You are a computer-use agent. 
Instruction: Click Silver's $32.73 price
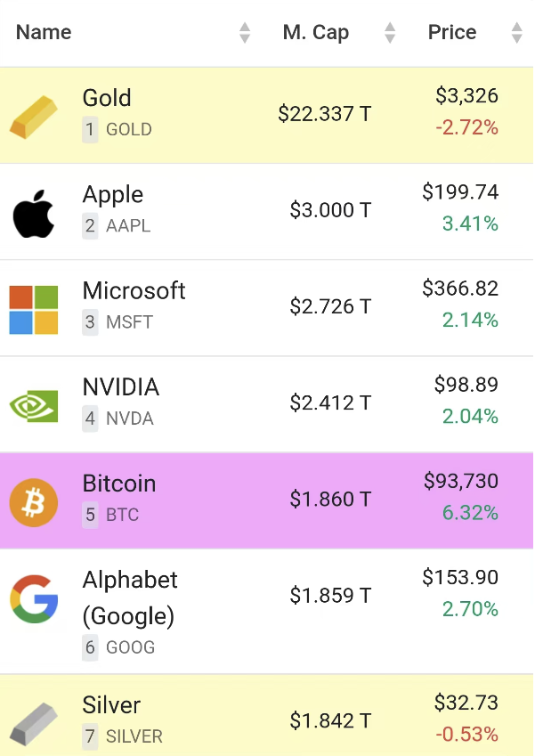point(466,703)
